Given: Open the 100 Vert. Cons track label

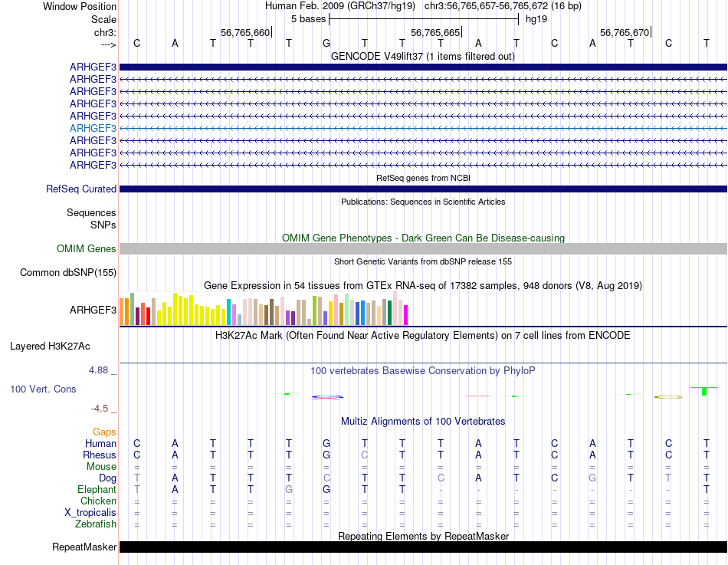Looking at the screenshot, I should pos(43,389).
